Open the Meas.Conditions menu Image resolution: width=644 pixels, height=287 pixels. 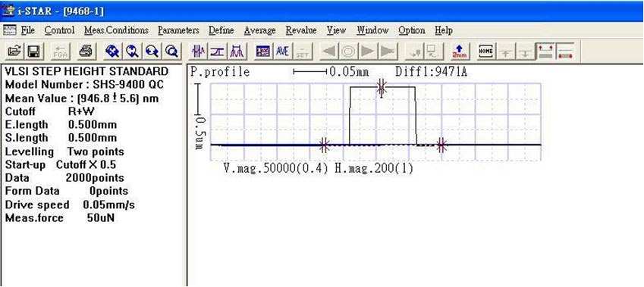[x=116, y=30]
